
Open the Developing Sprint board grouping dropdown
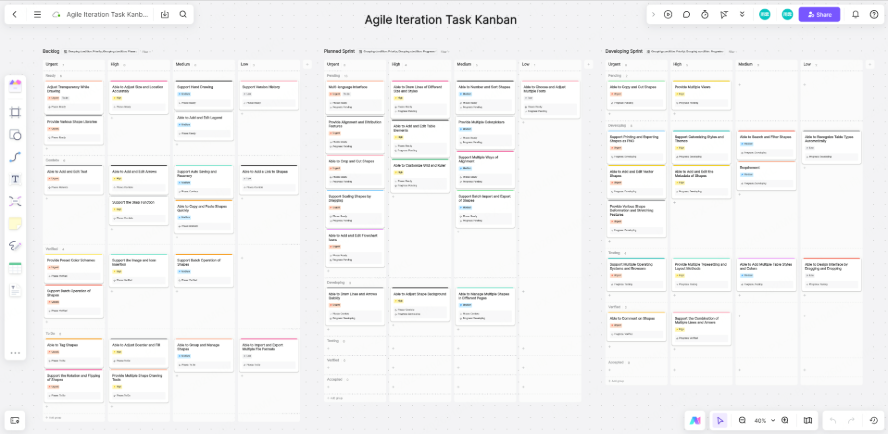(688, 51)
